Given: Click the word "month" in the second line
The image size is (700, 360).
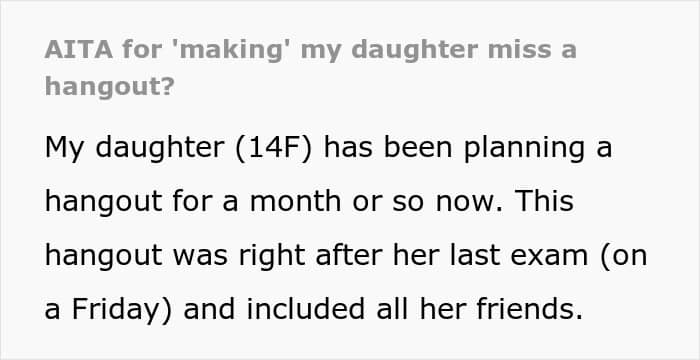Looking at the screenshot, I should pos(296,201).
